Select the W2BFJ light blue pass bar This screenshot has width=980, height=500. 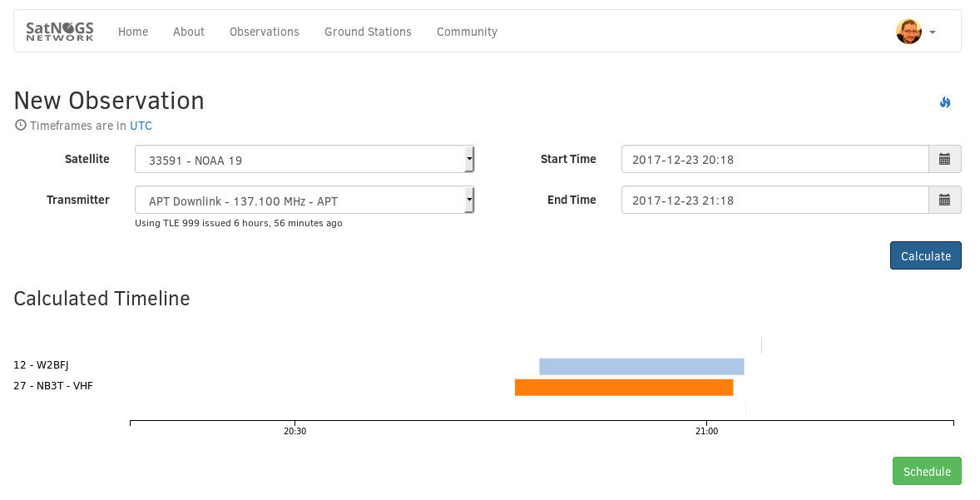642,367
